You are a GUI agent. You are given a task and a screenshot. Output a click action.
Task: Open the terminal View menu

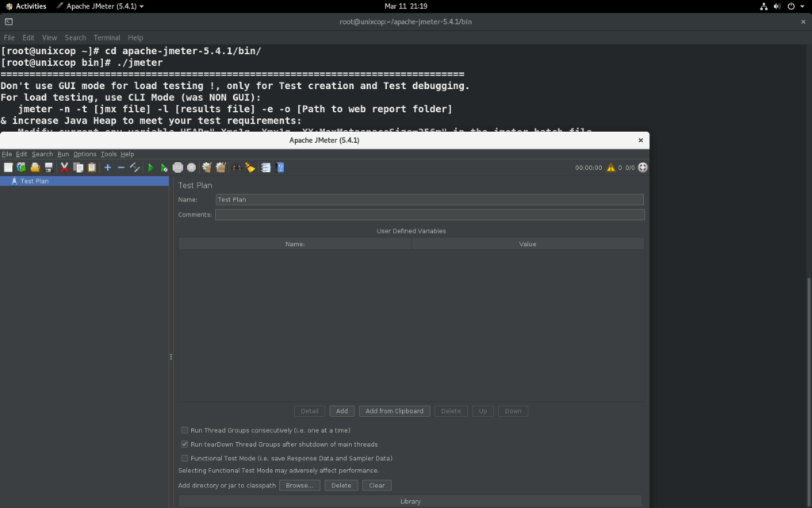point(49,38)
